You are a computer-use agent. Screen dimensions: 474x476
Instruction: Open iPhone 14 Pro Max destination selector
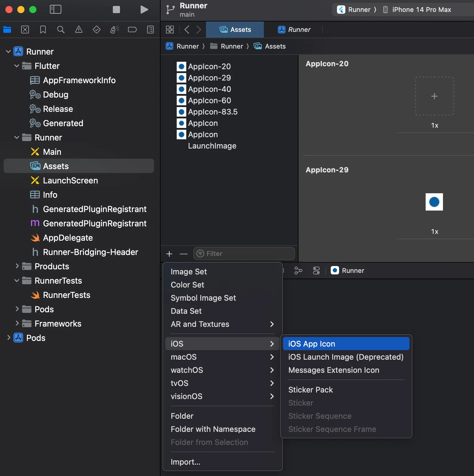(421, 10)
